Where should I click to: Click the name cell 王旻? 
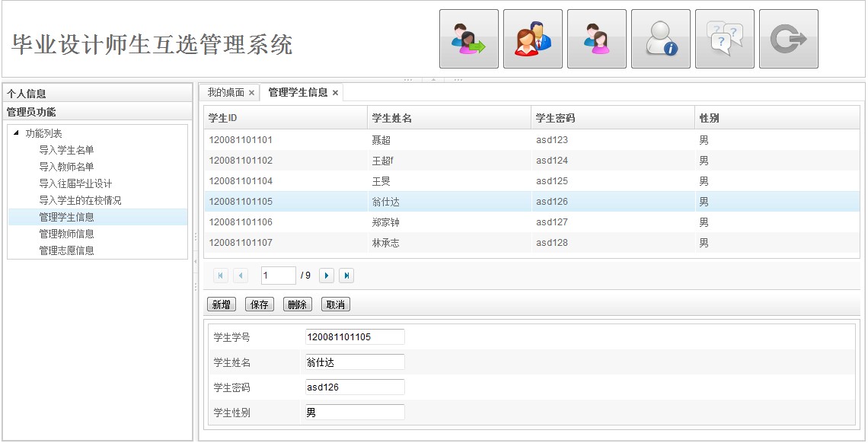point(381,181)
